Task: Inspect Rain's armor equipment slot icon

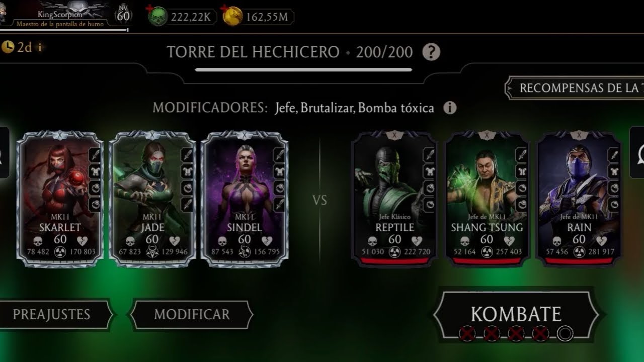Action: [x=613, y=172]
